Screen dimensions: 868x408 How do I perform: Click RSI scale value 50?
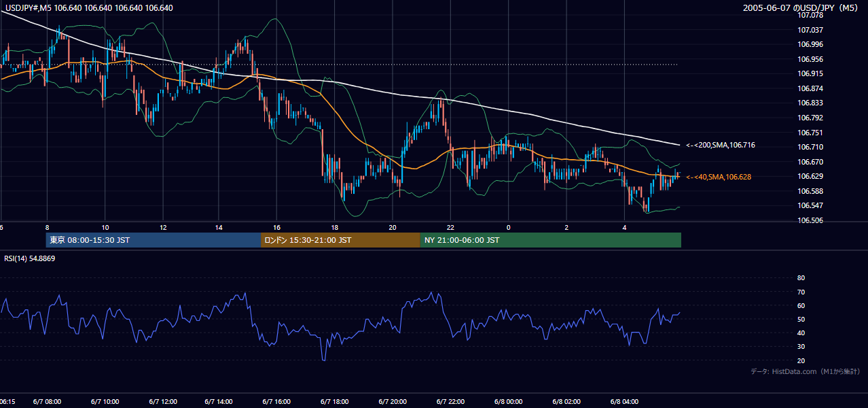[801, 319]
